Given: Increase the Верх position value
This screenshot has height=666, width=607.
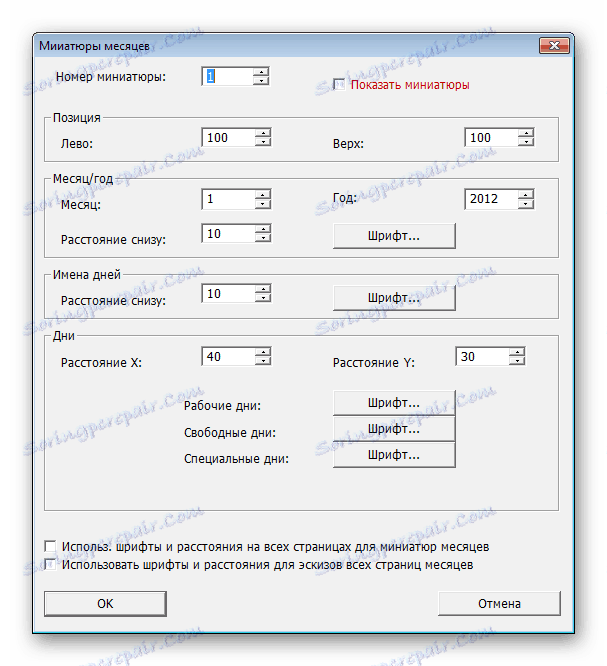Looking at the screenshot, I should tap(526, 133).
